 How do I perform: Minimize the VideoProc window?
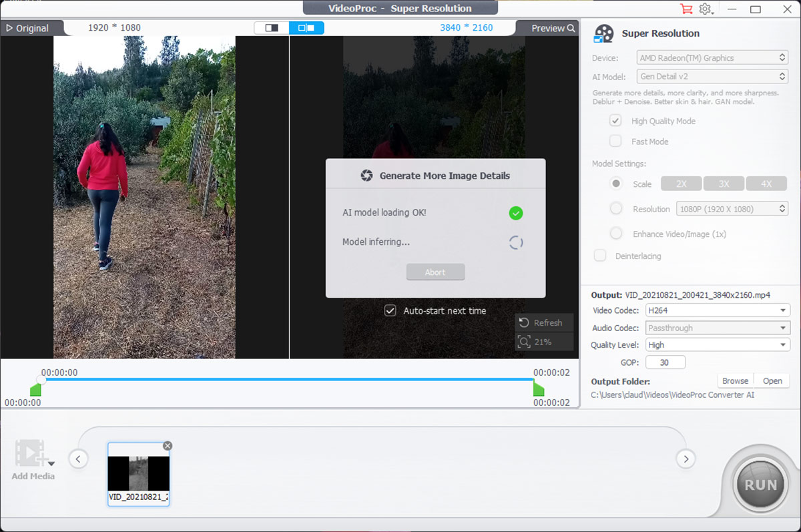coord(733,9)
